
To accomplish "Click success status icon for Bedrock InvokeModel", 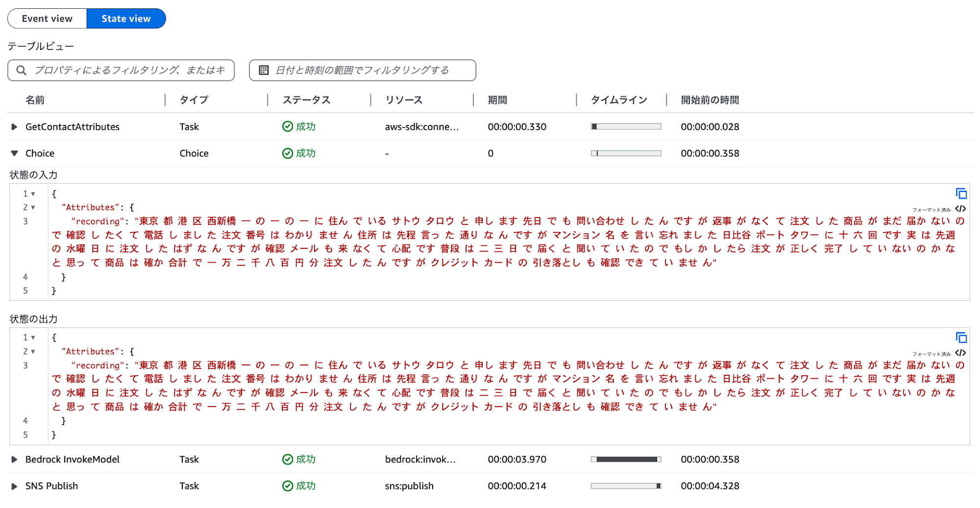I will click(x=288, y=460).
